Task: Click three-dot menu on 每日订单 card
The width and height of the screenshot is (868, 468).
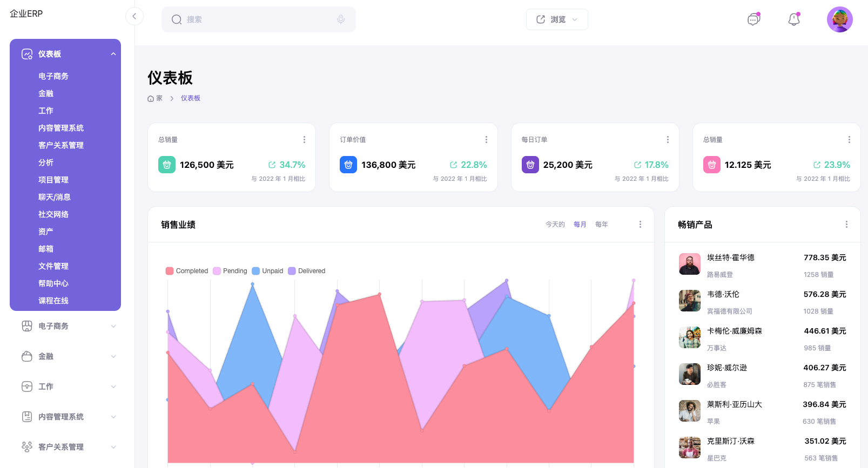Action: point(668,140)
